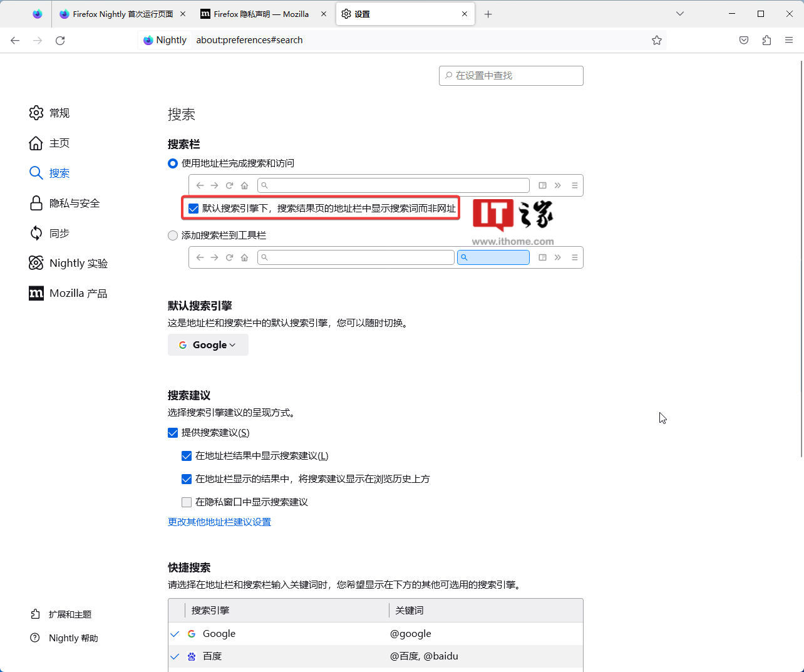This screenshot has height=672, width=804.
Task: Click the @google keyword cell
Action: [x=411, y=634]
